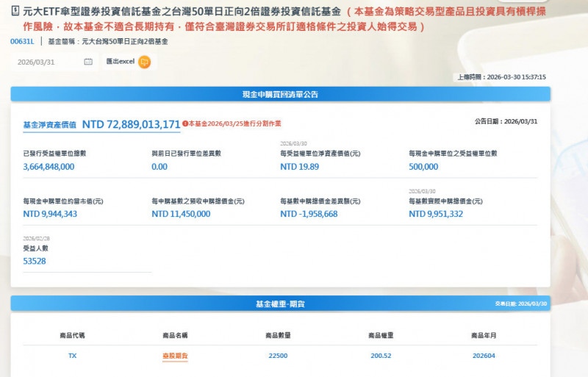This screenshot has height=377, width=588.
Task: Click difference amount NTD -1,958,668
Action: pos(309,214)
